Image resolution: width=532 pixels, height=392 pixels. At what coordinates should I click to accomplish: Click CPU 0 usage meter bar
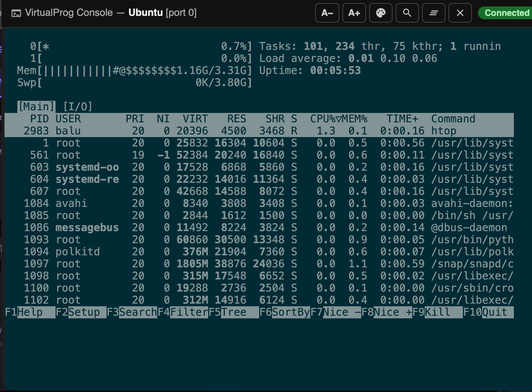[x=141, y=46]
